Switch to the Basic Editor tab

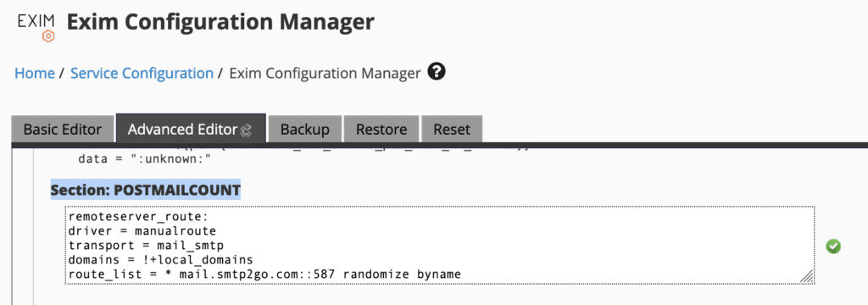63,130
